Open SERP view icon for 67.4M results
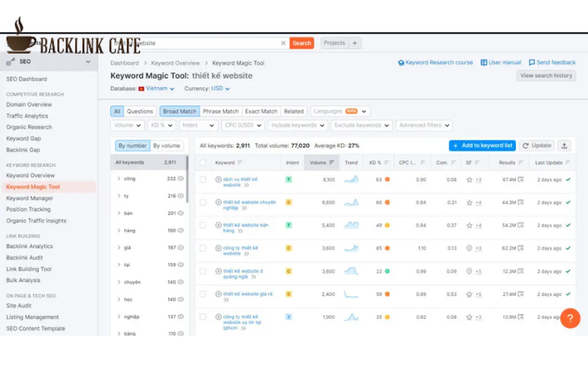The image size is (588, 368). (521, 180)
